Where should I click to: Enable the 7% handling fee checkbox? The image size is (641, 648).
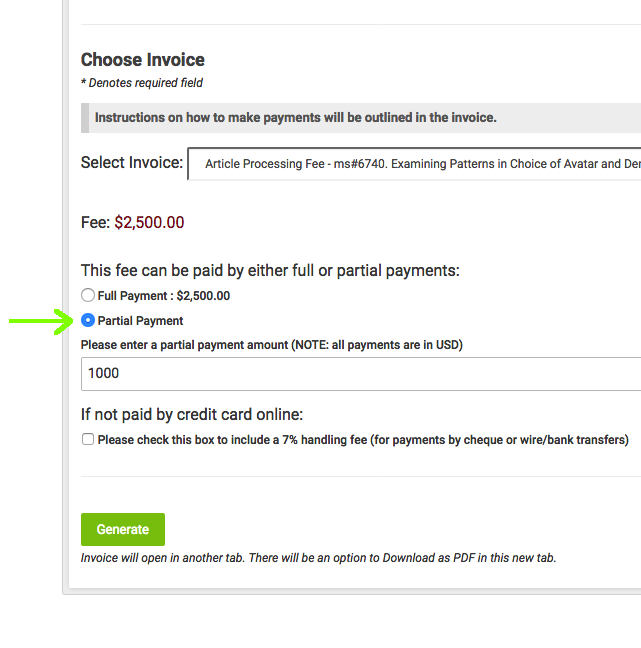pyautogui.click(x=88, y=439)
